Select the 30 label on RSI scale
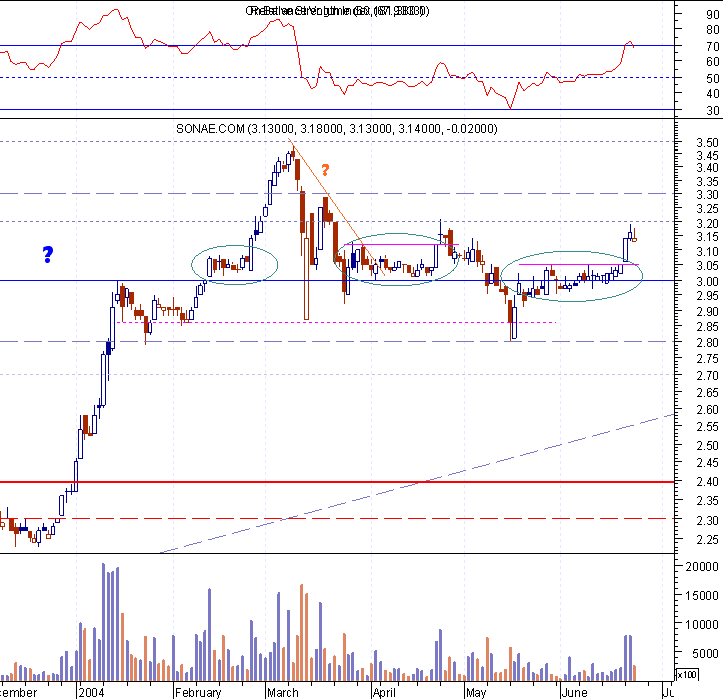The width and height of the screenshot is (723, 699). (x=712, y=111)
